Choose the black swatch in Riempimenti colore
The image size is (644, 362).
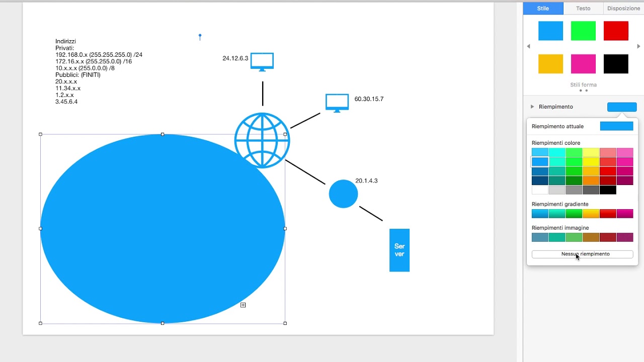[608, 190]
